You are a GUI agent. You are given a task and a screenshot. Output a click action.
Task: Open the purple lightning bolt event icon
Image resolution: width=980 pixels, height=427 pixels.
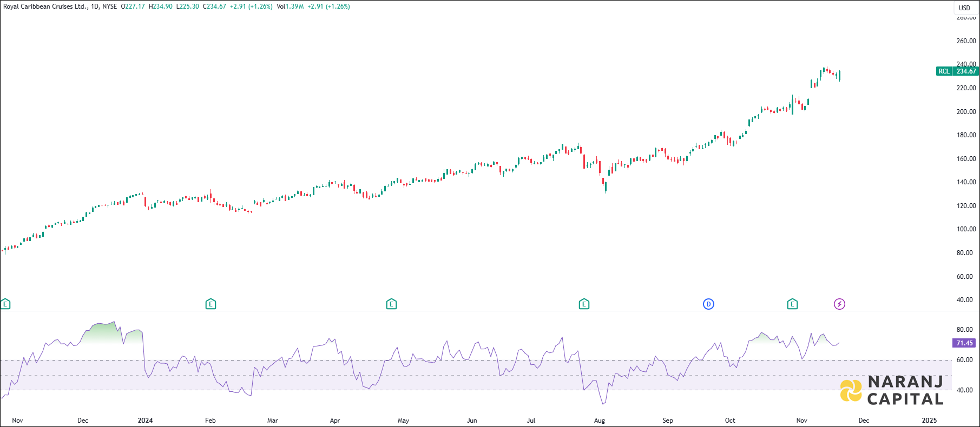tap(839, 304)
